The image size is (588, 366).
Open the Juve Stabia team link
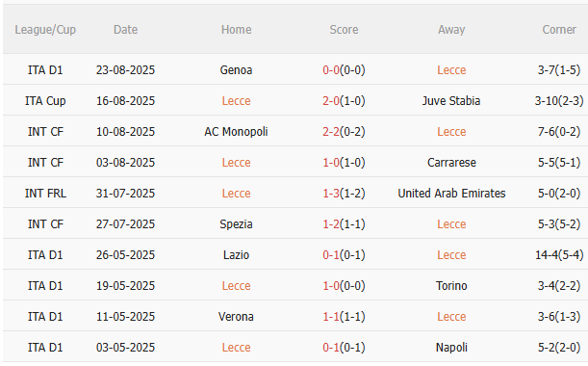[451, 101]
